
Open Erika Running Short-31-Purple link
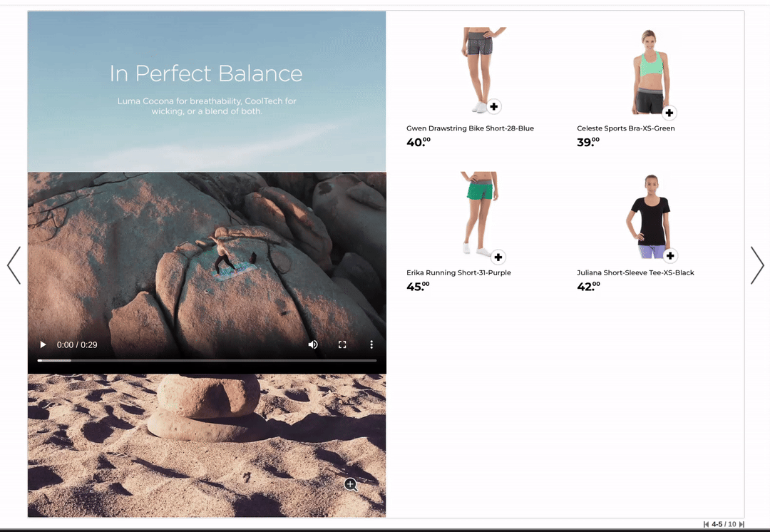pyautogui.click(x=458, y=272)
